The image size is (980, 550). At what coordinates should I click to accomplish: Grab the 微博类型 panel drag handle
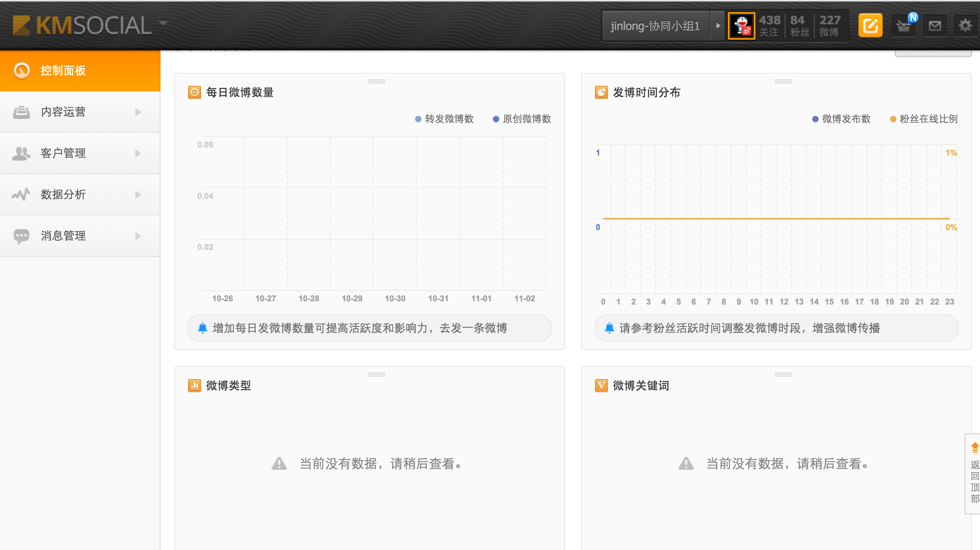tap(377, 375)
